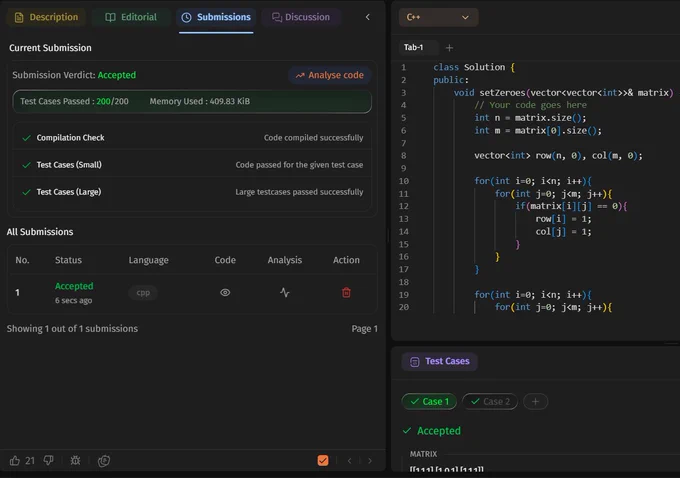Open the Description tab

(x=46, y=17)
